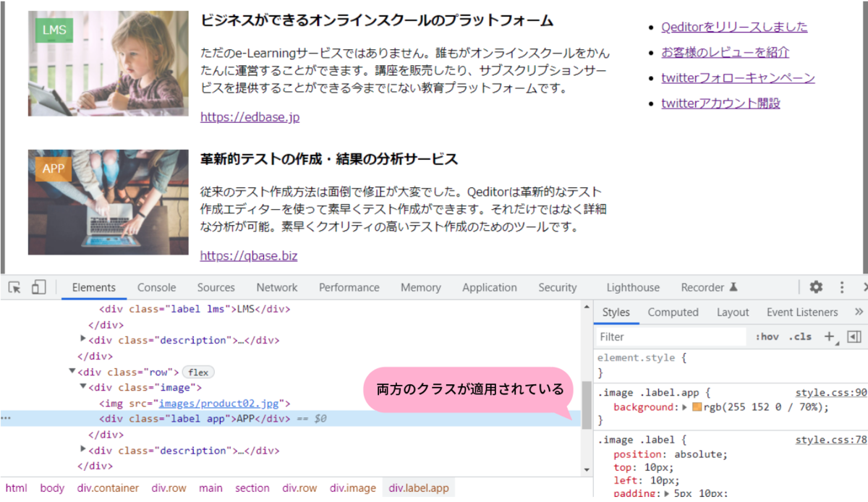Switch to the Console tab
Viewport: 868px width, 502px height.
(156, 287)
